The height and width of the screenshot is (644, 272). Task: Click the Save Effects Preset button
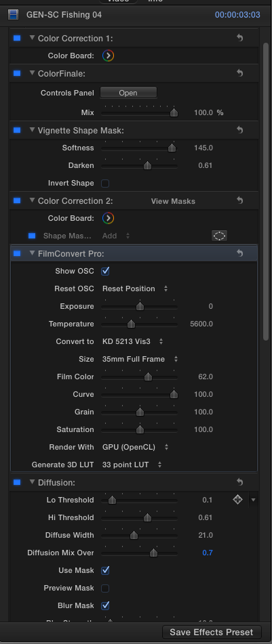(x=212, y=632)
